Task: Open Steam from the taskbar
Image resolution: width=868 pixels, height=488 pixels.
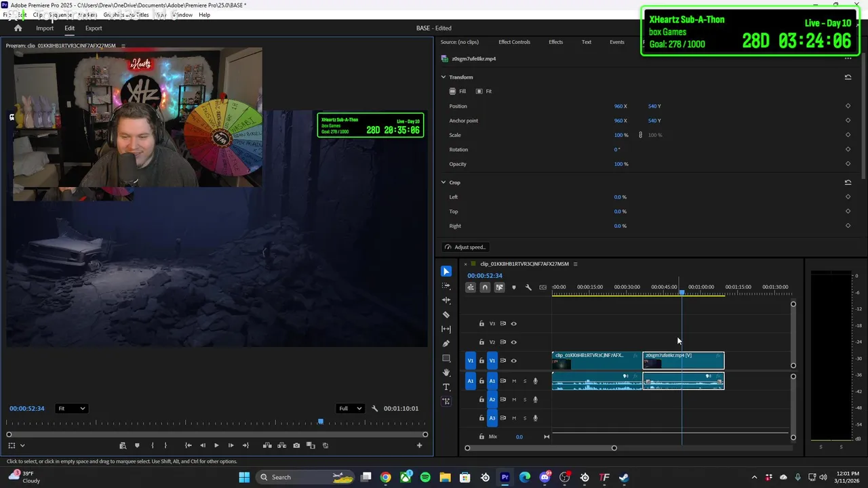Action: click(x=624, y=477)
